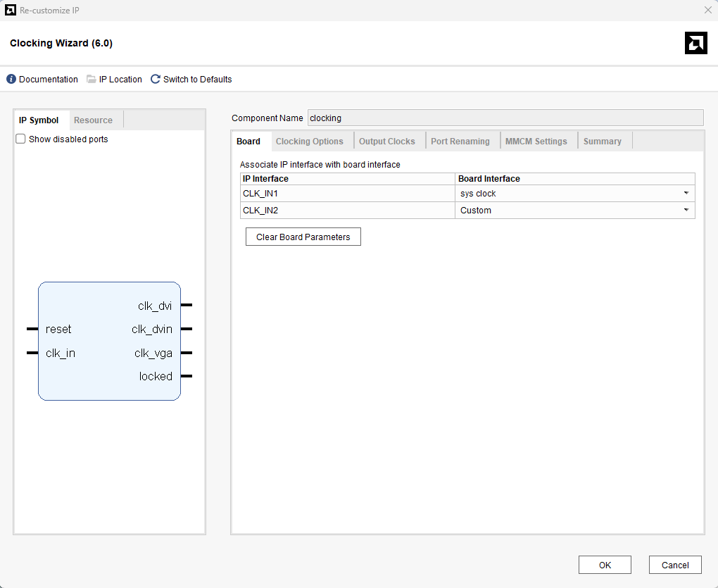Close the Re-customize IP dialog
The width and height of the screenshot is (718, 588).
(x=707, y=10)
